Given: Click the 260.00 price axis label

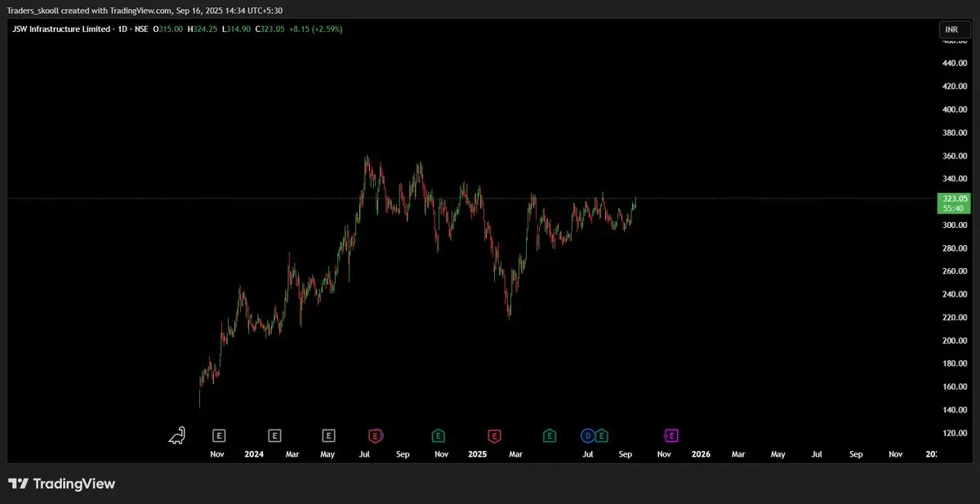Looking at the screenshot, I should pyautogui.click(x=955, y=271).
